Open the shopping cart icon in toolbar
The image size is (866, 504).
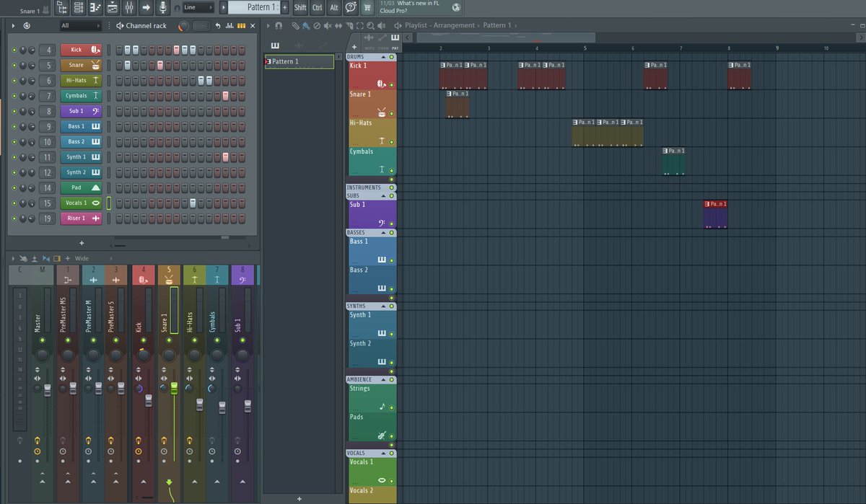(368, 7)
